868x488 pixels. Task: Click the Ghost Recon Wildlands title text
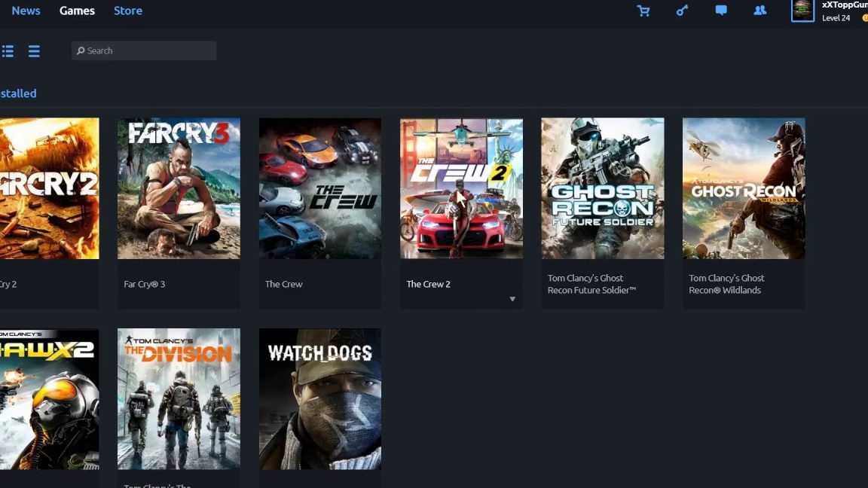coord(726,284)
